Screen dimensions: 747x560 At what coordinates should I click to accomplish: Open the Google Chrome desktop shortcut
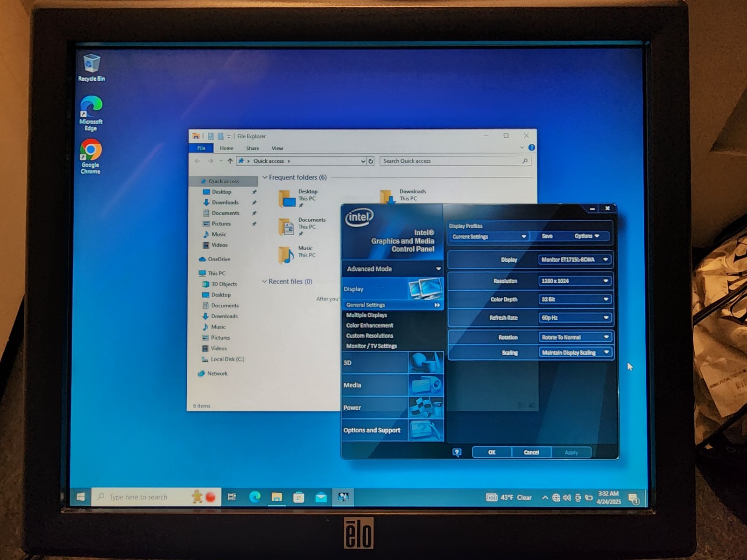tap(91, 156)
